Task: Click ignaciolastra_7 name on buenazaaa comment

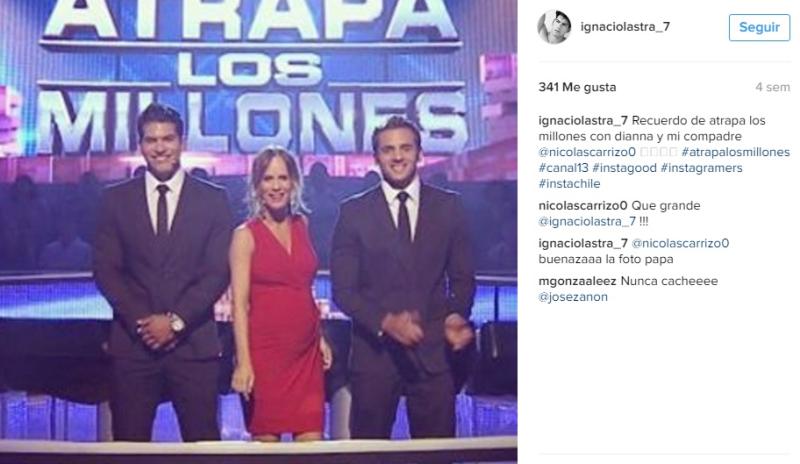Action: tap(583, 243)
